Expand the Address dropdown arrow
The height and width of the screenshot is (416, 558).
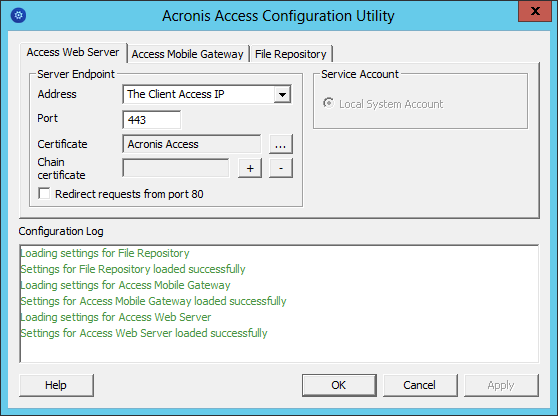(283, 95)
